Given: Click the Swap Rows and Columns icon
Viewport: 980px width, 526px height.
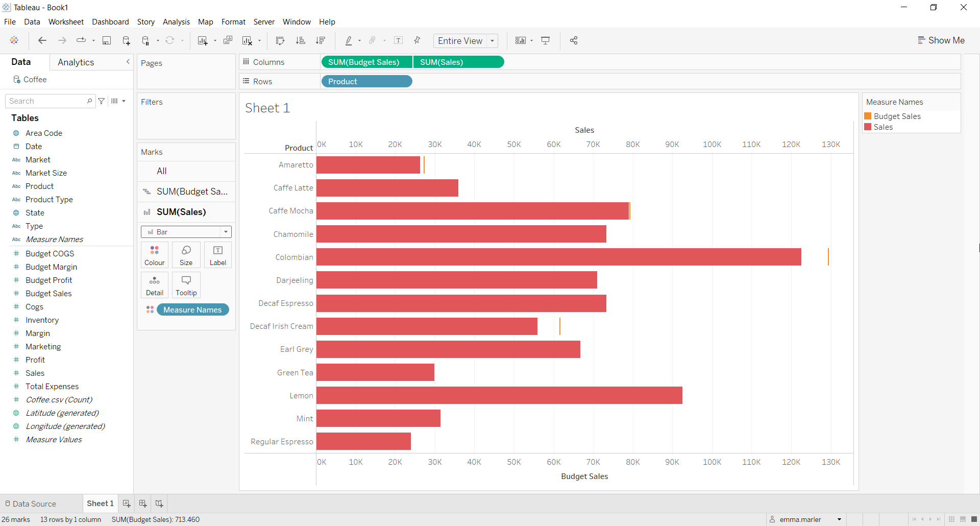Looking at the screenshot, I should tap(280, 40).
